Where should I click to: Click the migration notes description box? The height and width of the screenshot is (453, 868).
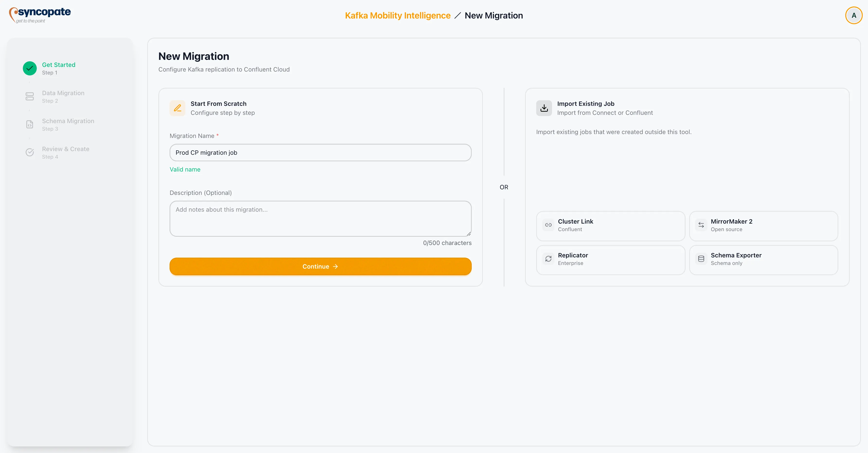click(x=320, y=218)
